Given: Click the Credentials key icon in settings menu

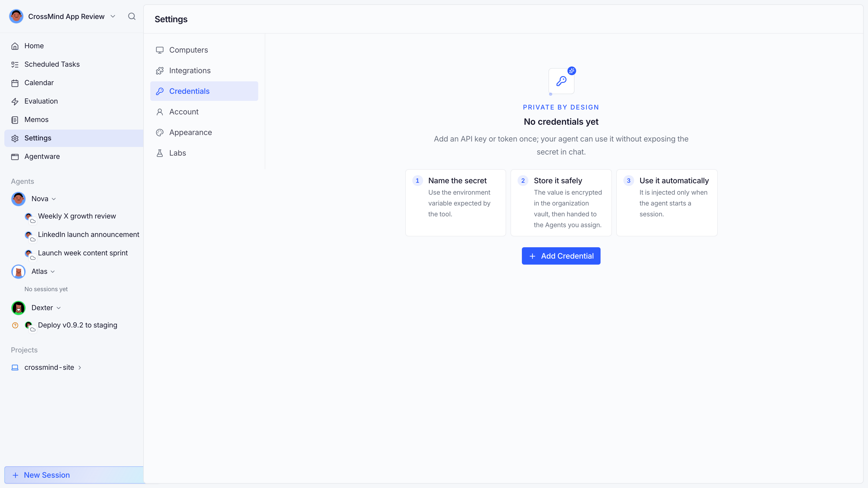Looking at the screenshot, I should 160,91.
